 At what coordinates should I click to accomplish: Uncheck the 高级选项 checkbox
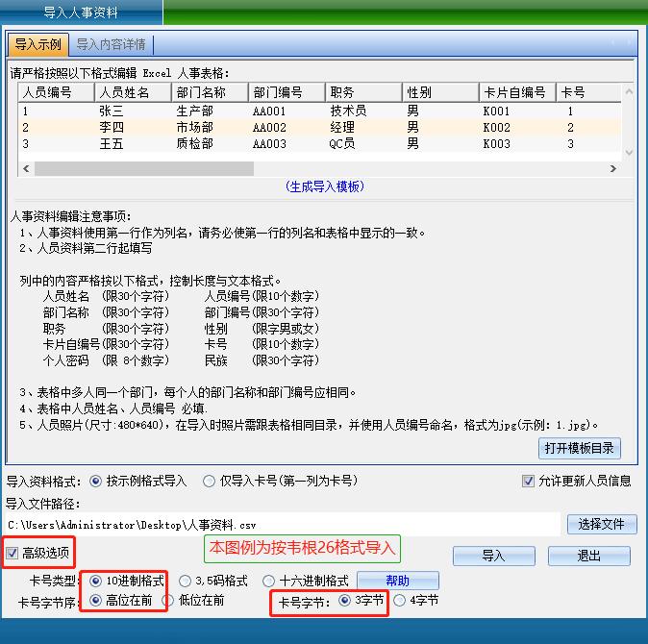point(12,553)
